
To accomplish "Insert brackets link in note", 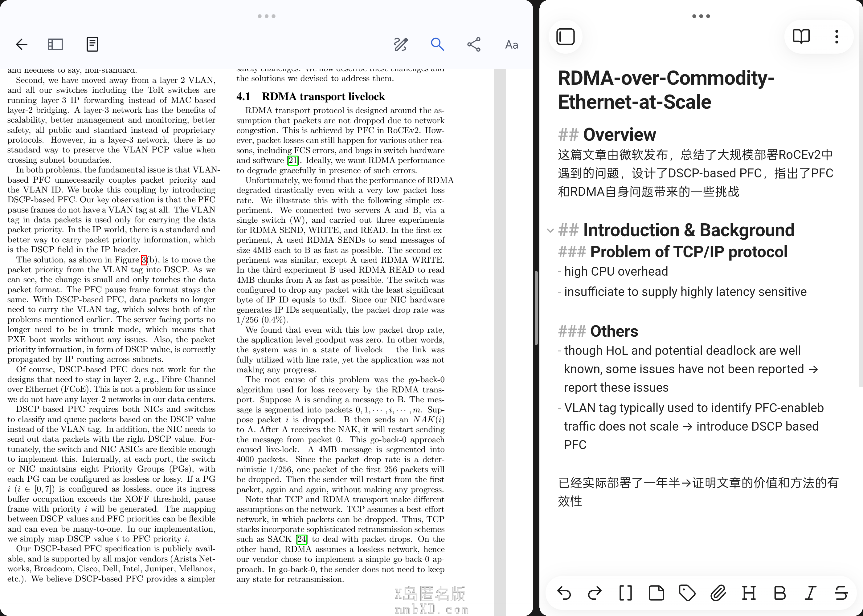I will [x=625, y=593].
